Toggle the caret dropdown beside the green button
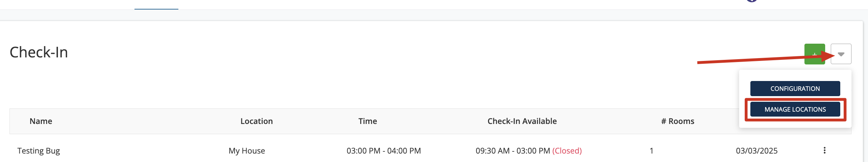868x162 pixels. (841, 54)
